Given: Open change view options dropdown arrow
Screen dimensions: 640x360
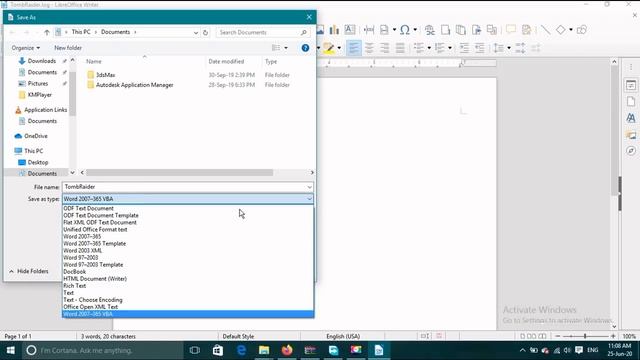Looking at the screenshot, I should coord(286,48).
